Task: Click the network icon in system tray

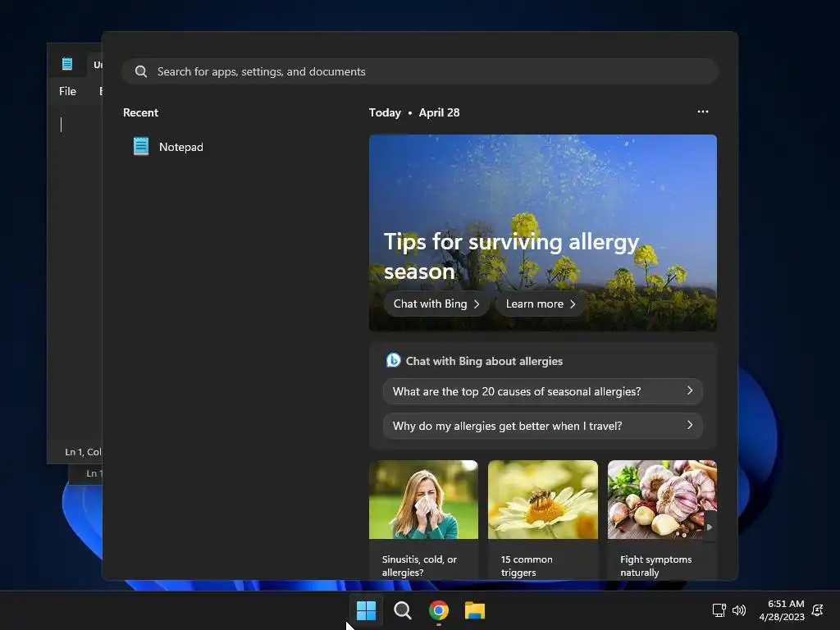Action: (x=719, y=610)
